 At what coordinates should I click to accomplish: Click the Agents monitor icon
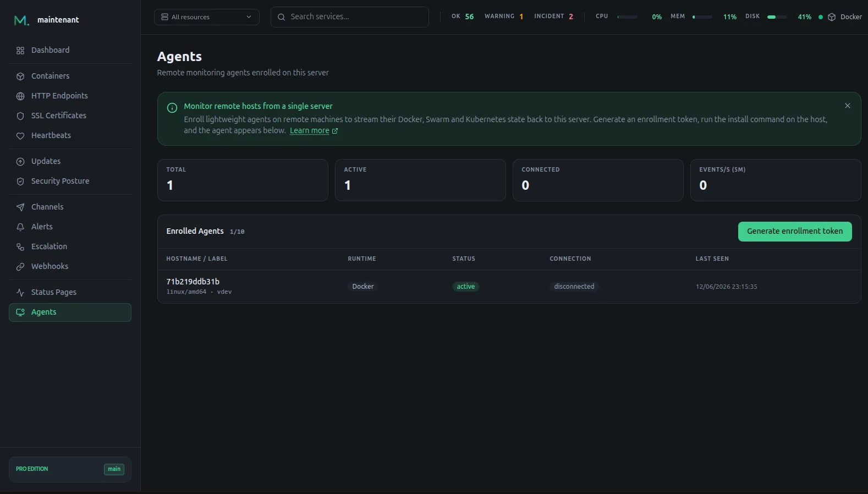(20, 312)
